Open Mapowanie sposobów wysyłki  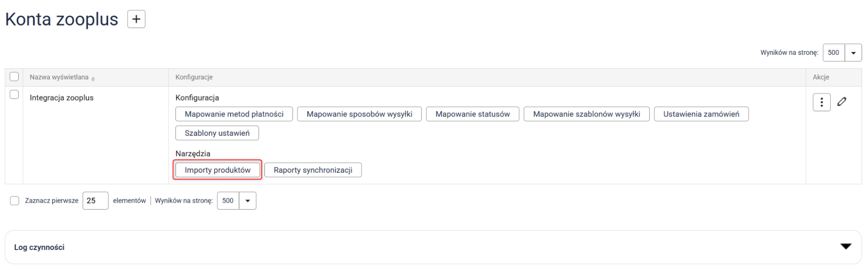pos(359,114)
